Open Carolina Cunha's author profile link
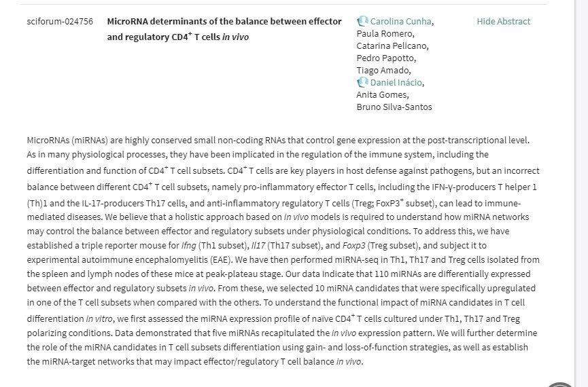 [400, 21]
